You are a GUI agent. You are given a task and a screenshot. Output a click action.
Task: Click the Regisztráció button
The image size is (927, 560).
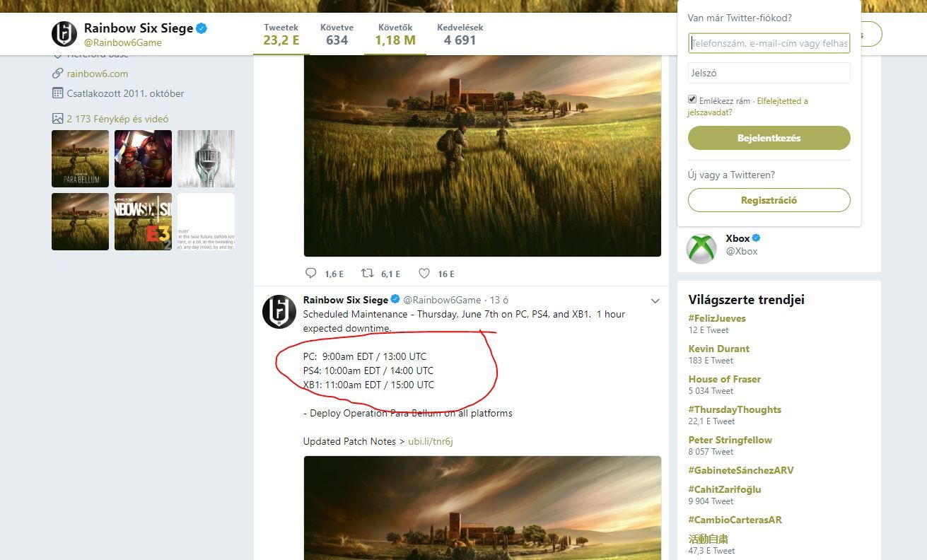click(x=769, y=200)
